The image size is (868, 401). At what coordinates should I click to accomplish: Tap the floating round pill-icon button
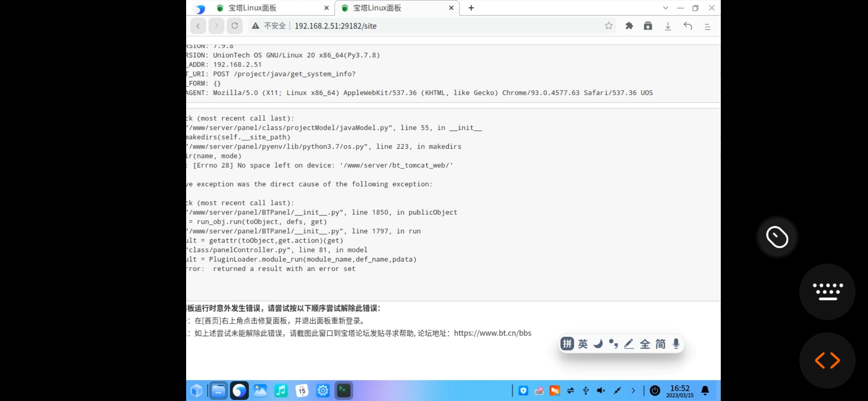[777, 237]
